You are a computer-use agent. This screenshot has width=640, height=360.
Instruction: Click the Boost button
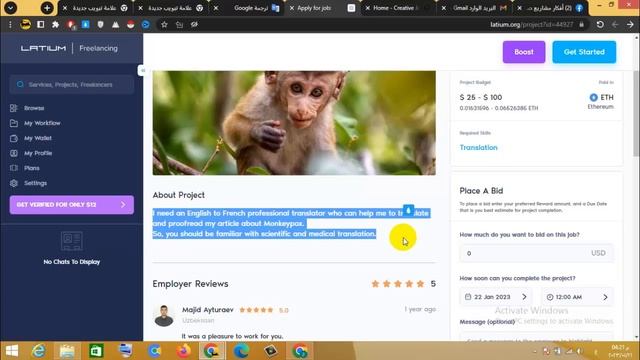coord(524,52)
